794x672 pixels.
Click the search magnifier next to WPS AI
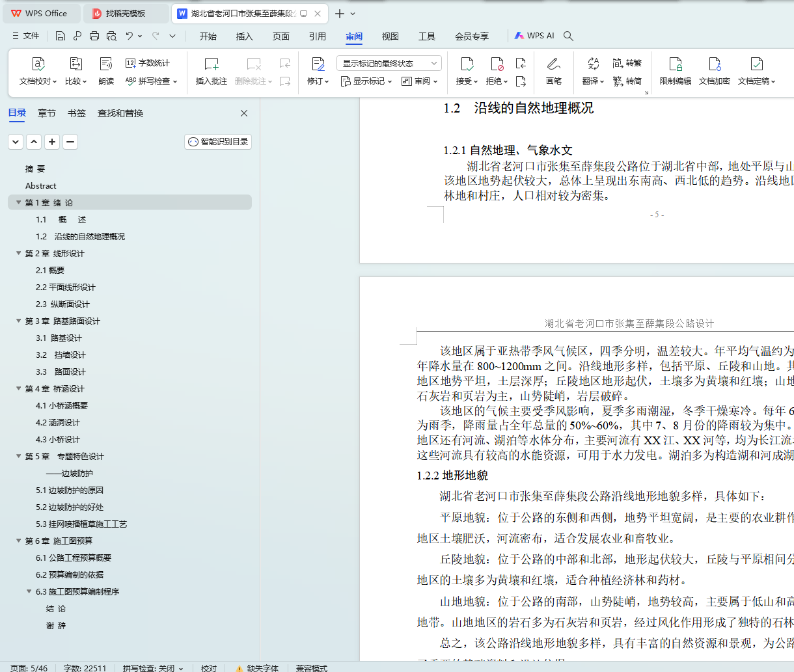pyautogui.click(x=568, y=36)
